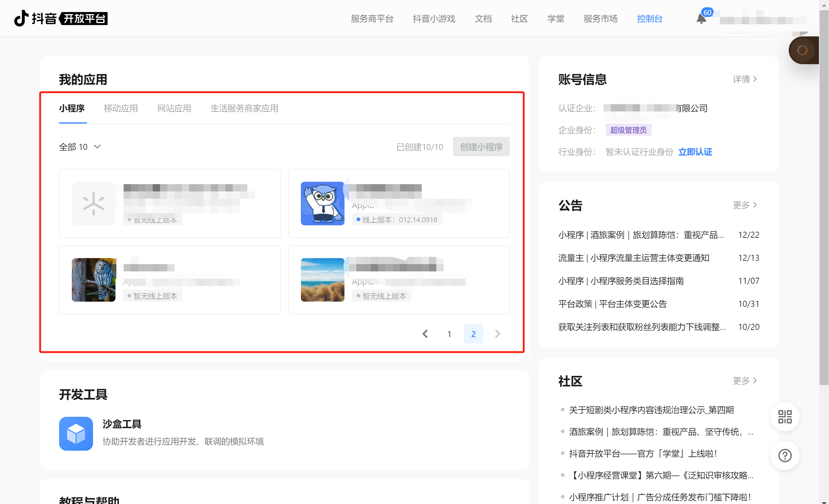Open 学堂 in top navigation

[556, 18]
